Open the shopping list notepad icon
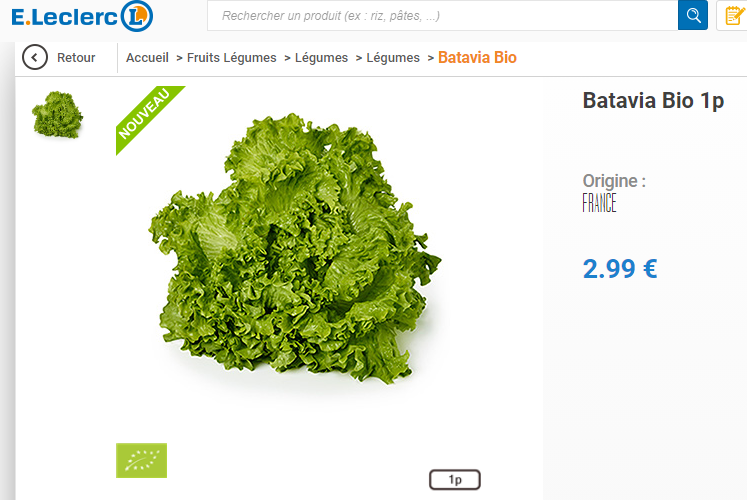The width and height of the screenshot is (747, 500). (x=734, y=15)
